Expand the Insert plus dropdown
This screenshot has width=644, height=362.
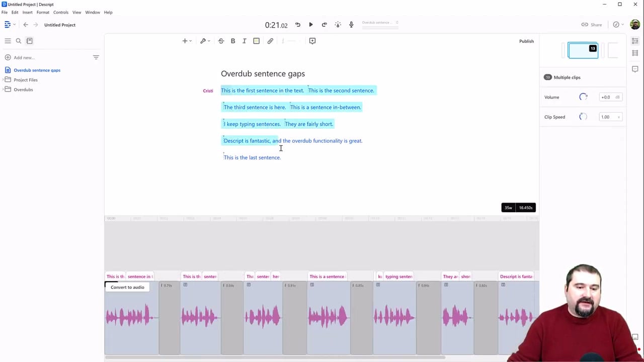point(186,41)
